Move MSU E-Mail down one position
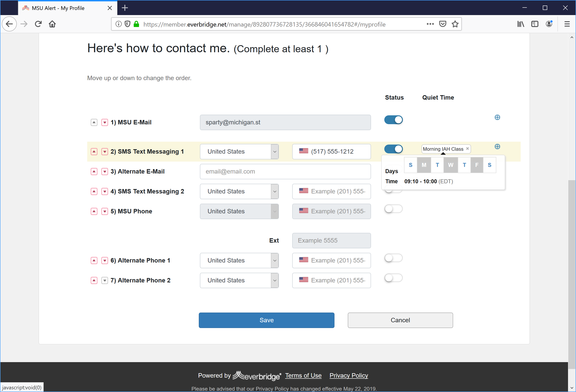 coord(104,122)
